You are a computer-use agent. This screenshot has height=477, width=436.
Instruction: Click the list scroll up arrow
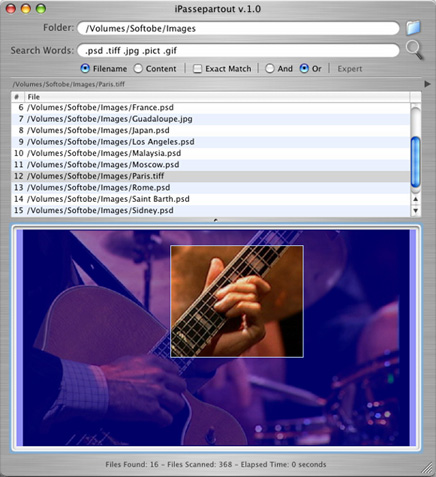[x=415, y=199]
